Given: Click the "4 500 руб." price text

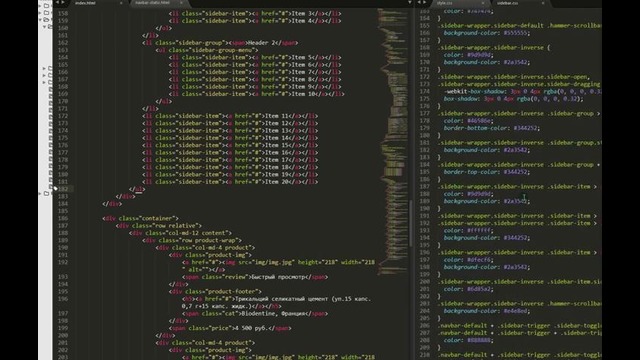Looking at the screenshot, I should coord(249,329).
